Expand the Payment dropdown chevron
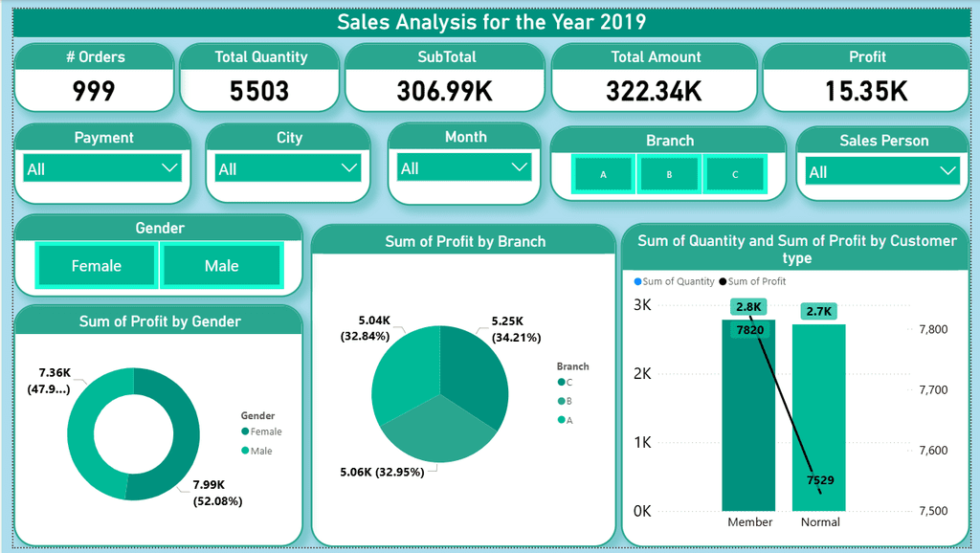Image resolution: width=980 pixels, height=553 pixels. coord(169,167)
